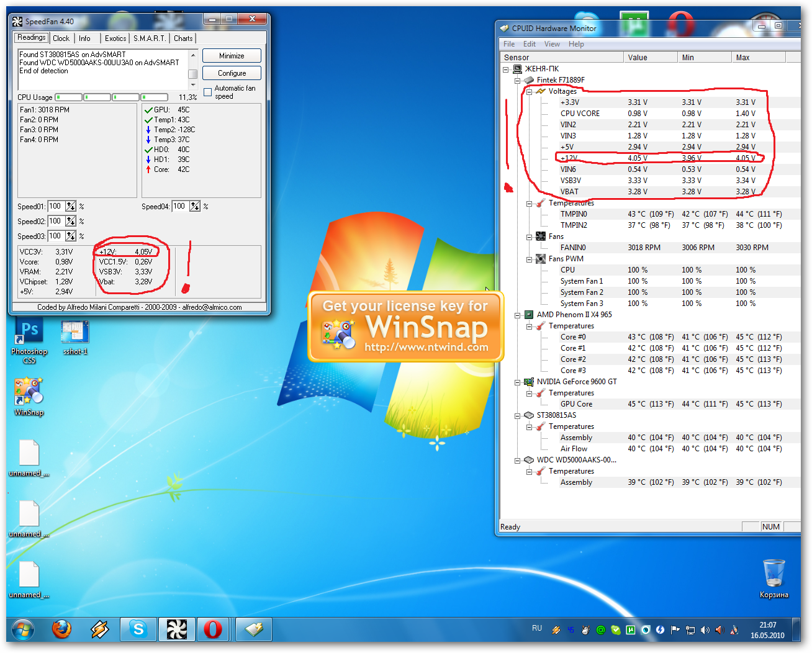Open the white volume speaker tray icon
Viewport: 812px width, 653px height.
pyautogui.click(x=705, y=630)
